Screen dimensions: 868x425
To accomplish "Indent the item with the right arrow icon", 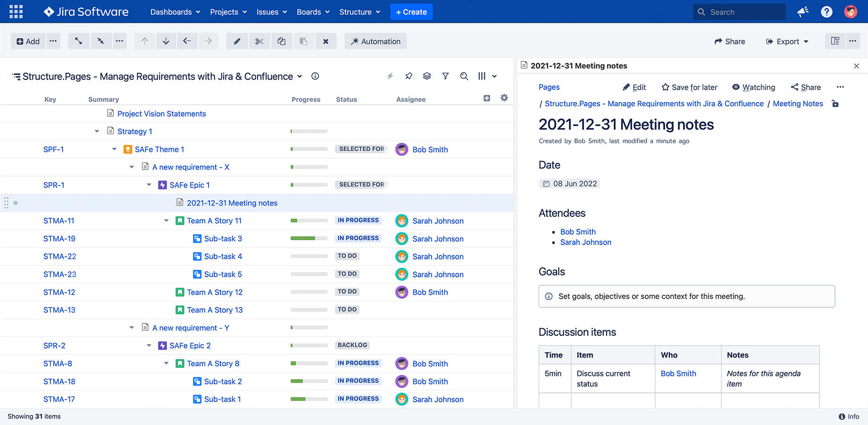I will pos(209,41).
